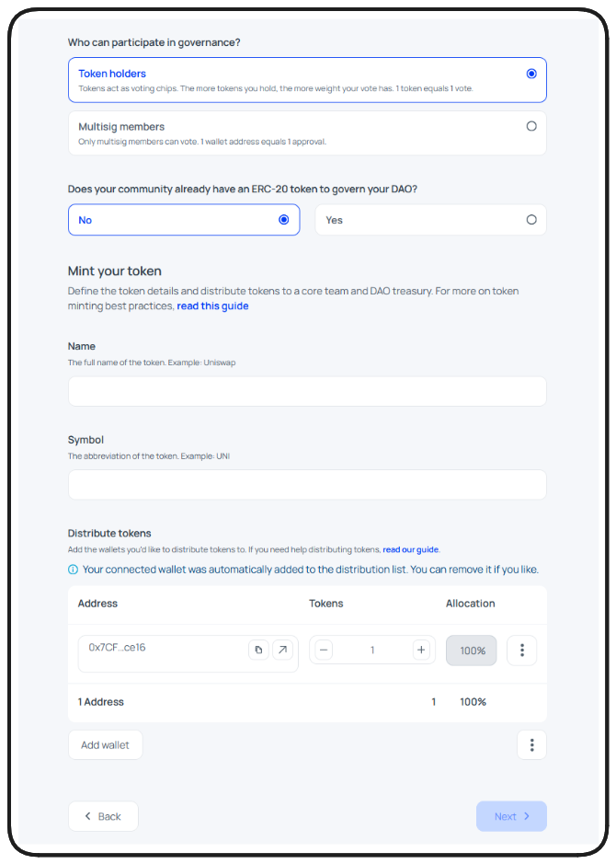Screen dimensions: 616x864
Task: Open wallet address in block explorer
Action: click(282, 650)
